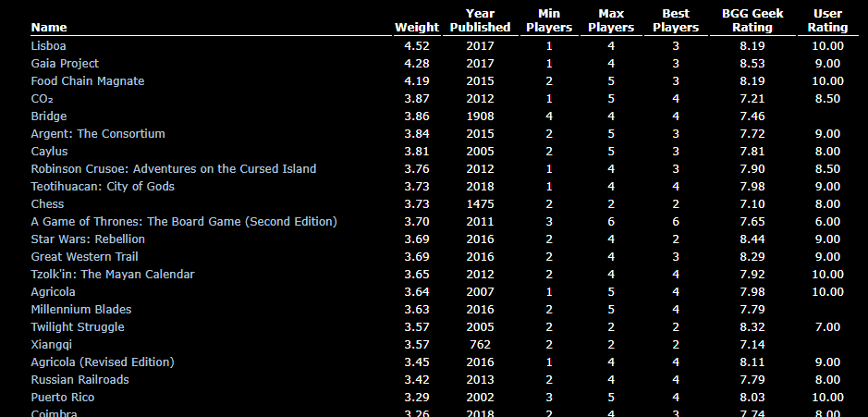Image resolution: width=868 pixels, height=417 pixels.
Task: Select Millennium Blades' BGG rating 7.79
Action: point(752,310)
